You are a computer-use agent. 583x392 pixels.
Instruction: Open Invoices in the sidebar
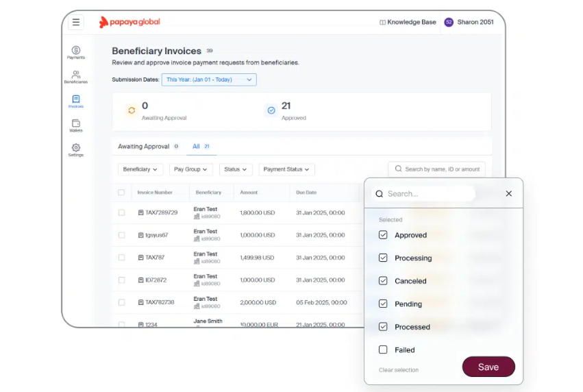click(76, 101)
